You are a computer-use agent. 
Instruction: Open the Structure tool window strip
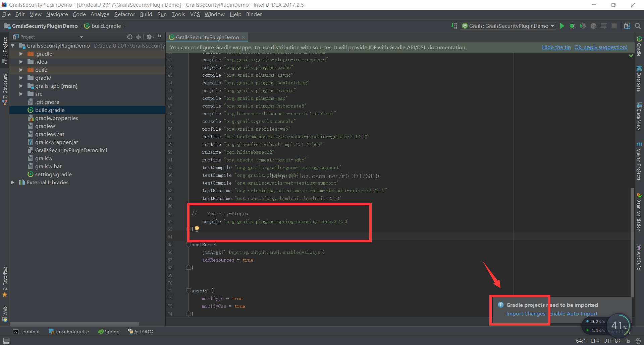click(x=5, y=89)
